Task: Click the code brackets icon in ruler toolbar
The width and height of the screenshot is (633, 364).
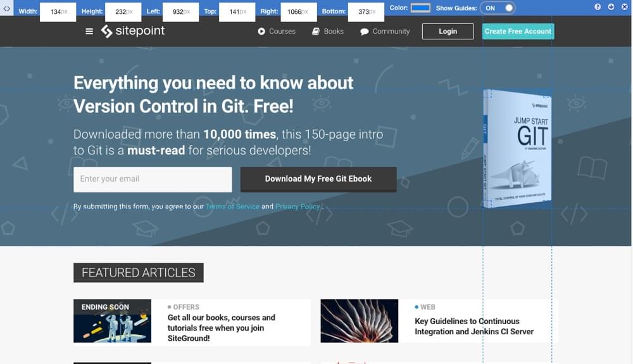Action: pos(7,8)
